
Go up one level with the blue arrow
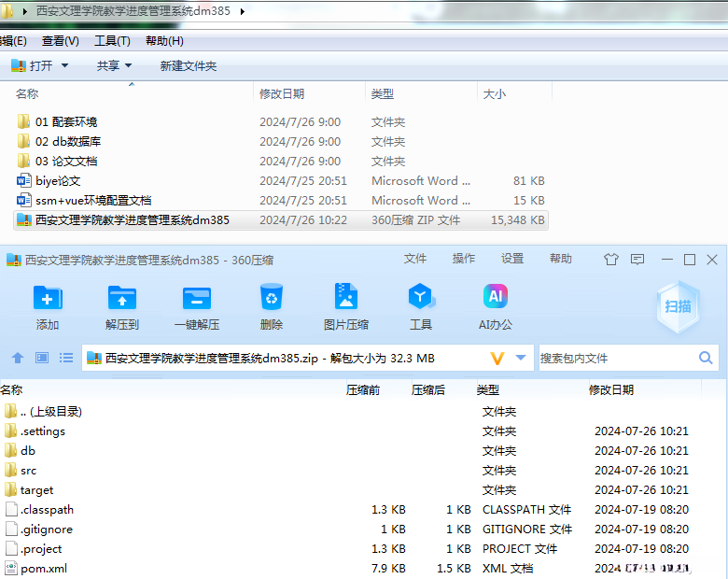pyautogui.click(x=18, y=358)
